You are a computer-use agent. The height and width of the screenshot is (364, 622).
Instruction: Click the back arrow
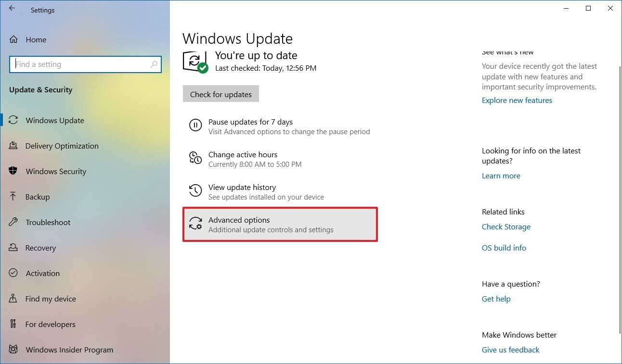12,8
